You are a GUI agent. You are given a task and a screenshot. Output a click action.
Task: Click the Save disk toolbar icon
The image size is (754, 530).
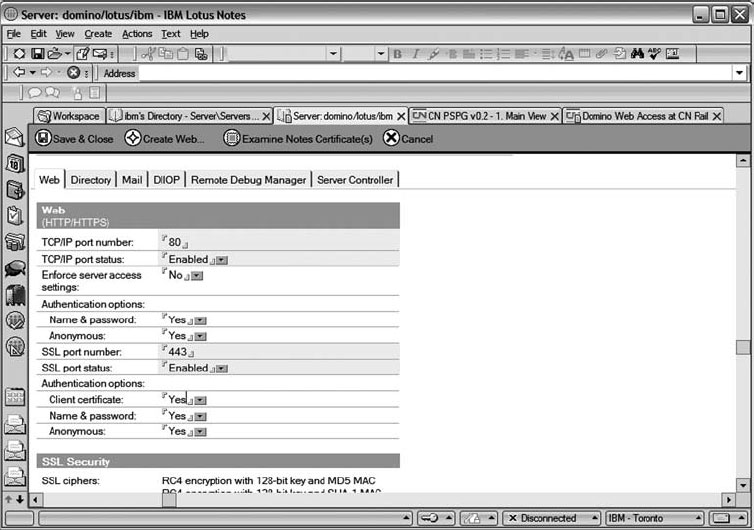click(38, 54)
